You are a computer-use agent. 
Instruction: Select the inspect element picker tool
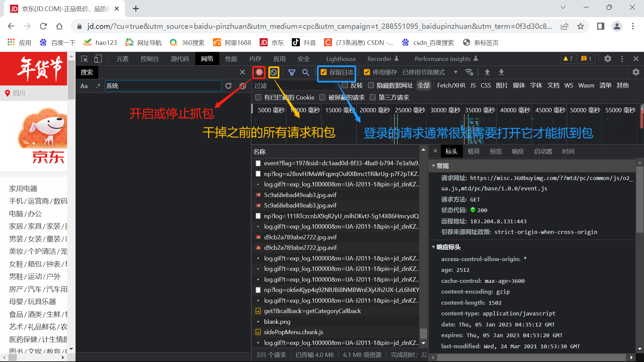click(85, 59)
